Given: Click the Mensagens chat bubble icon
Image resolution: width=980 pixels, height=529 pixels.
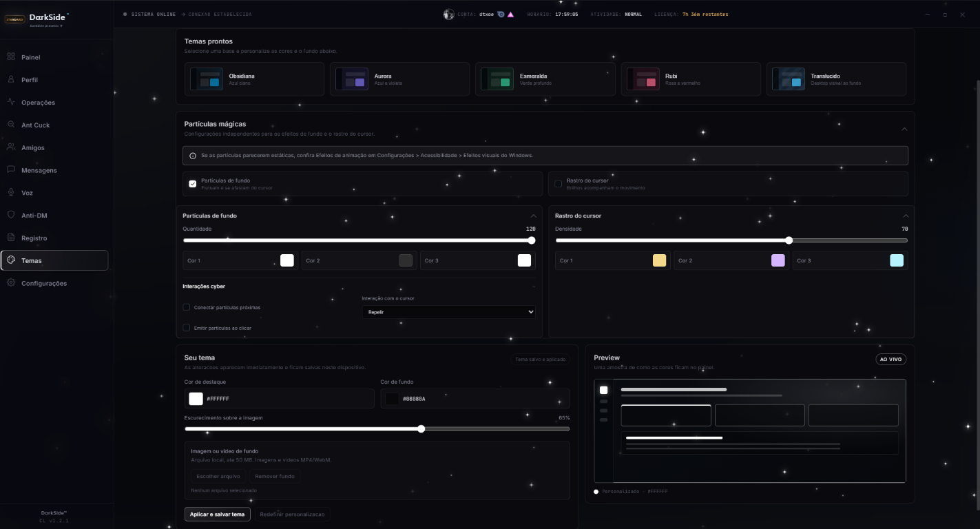Looking at the screenshot, I should coord(11,170).
